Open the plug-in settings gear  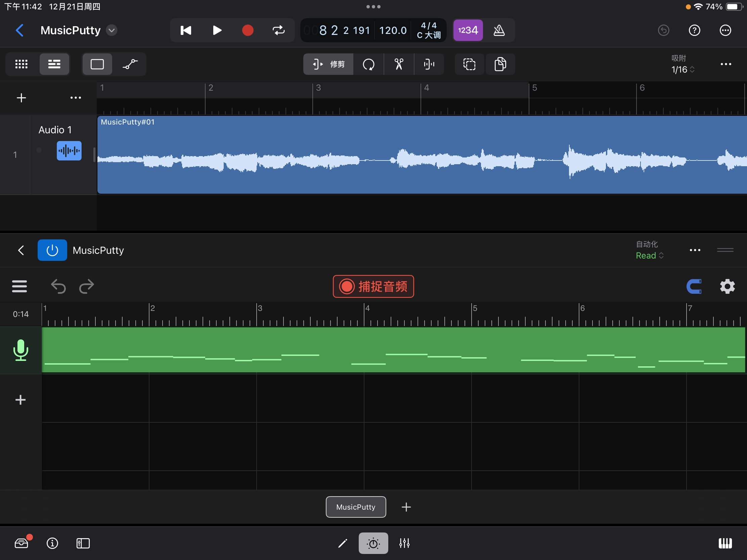(x=727, y=286)
